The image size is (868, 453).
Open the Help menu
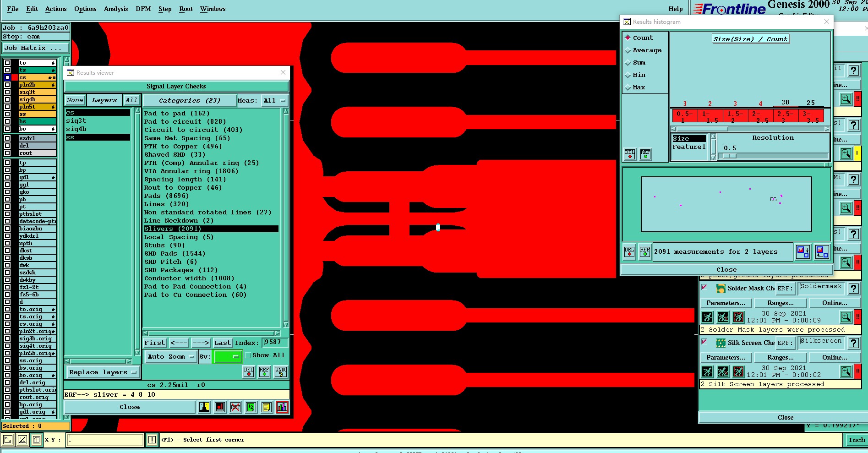tap(676, 9)
